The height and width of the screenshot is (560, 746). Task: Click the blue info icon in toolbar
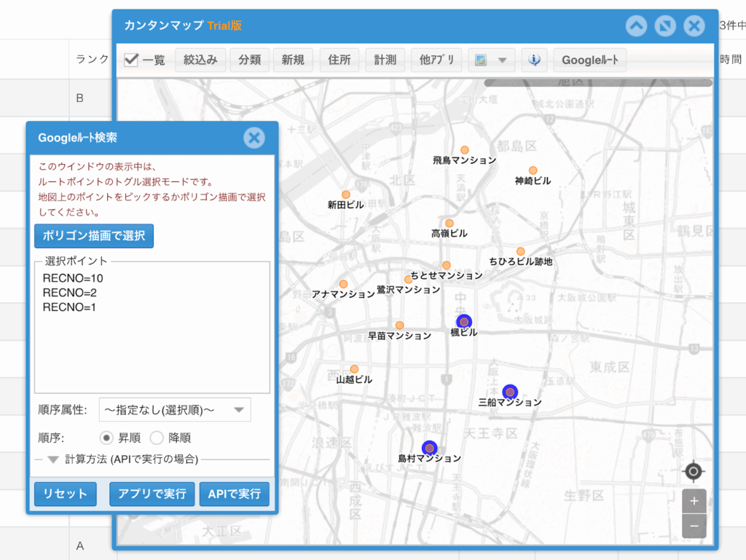pyautogui.click(x=535, y=60)
